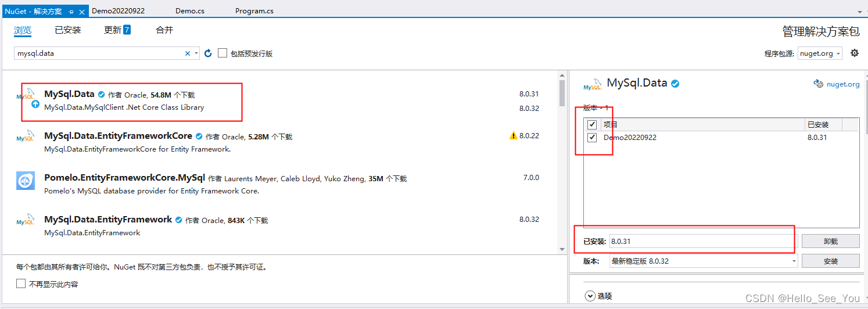Switch to the Consolidate tab

[x=164, y=30]
